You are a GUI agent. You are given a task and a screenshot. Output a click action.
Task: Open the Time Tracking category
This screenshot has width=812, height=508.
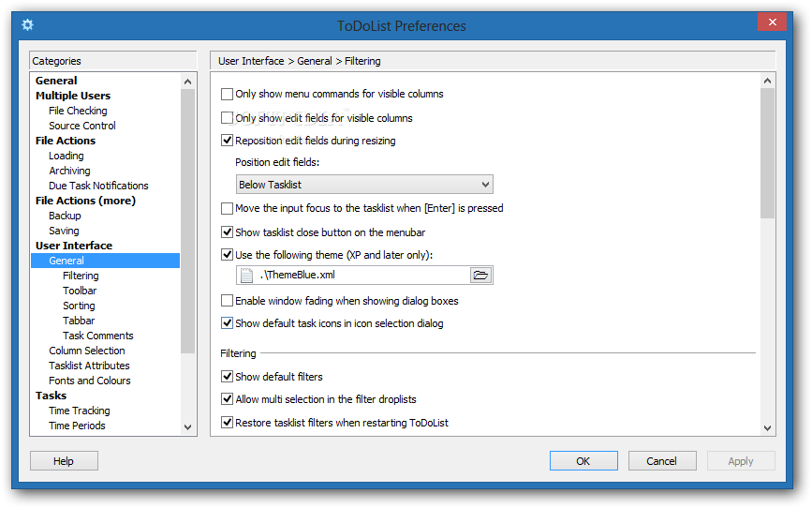(80, 411)
